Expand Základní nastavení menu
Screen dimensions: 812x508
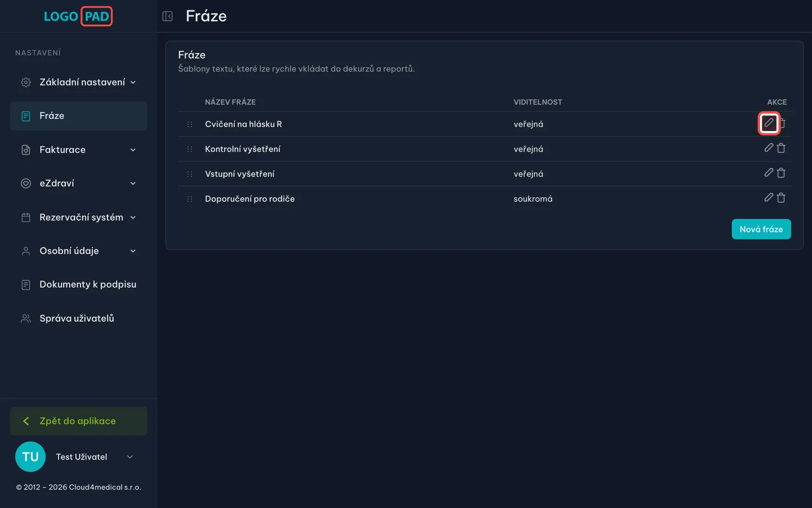click(78, 82)
